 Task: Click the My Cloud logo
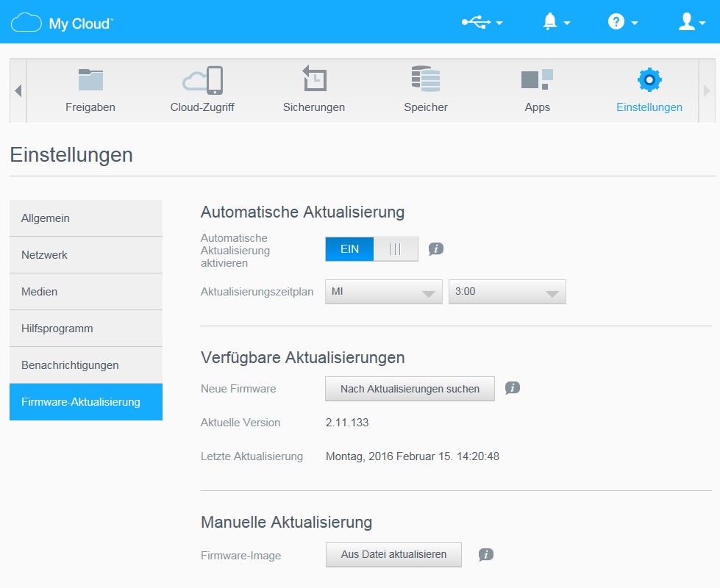click(x=63, y=23)
